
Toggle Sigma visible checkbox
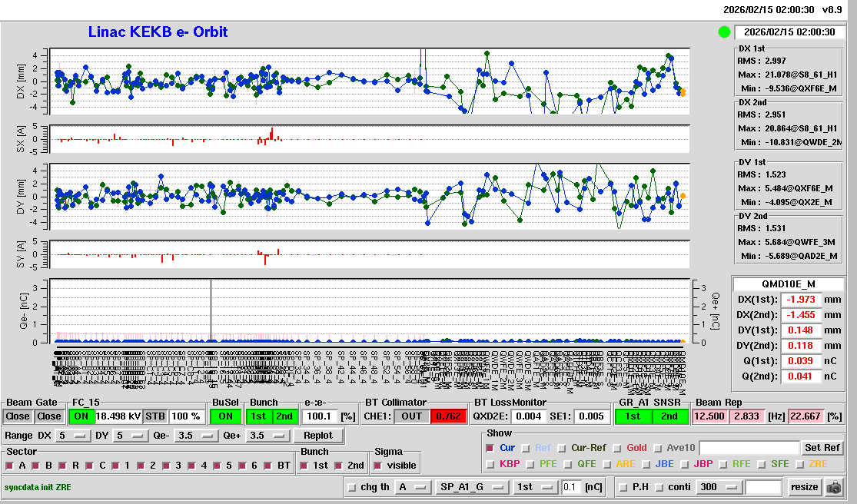coord(377,466)
